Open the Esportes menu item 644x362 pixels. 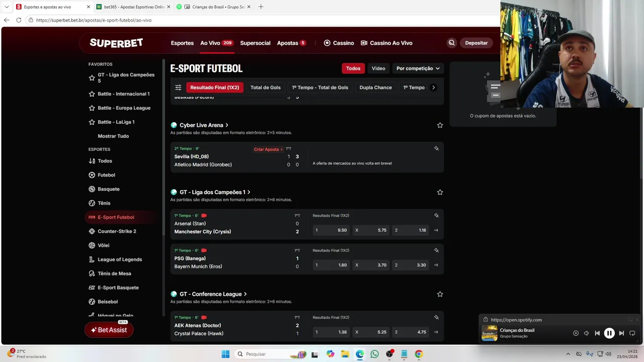tap(182, 43)
